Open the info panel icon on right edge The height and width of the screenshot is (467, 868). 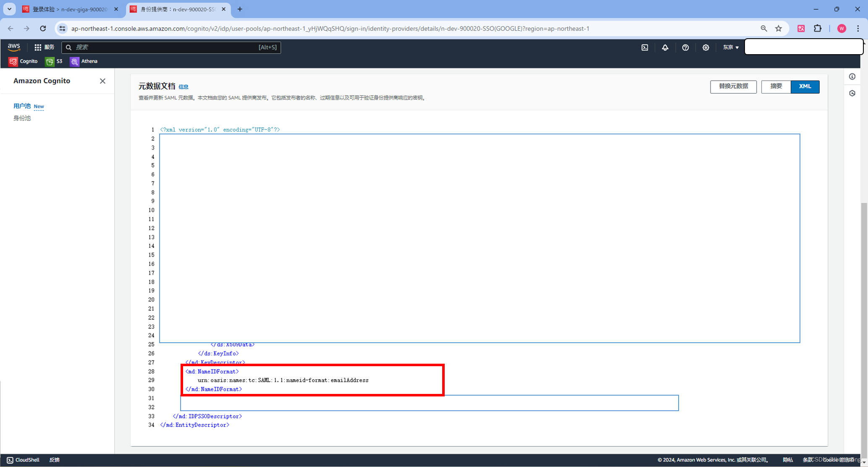click(x=852, y=76)
